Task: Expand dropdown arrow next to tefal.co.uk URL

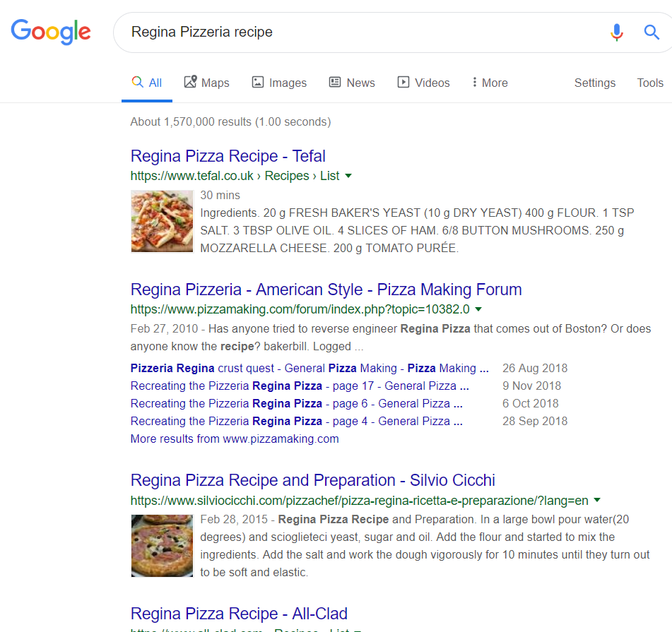Action: 348,176
